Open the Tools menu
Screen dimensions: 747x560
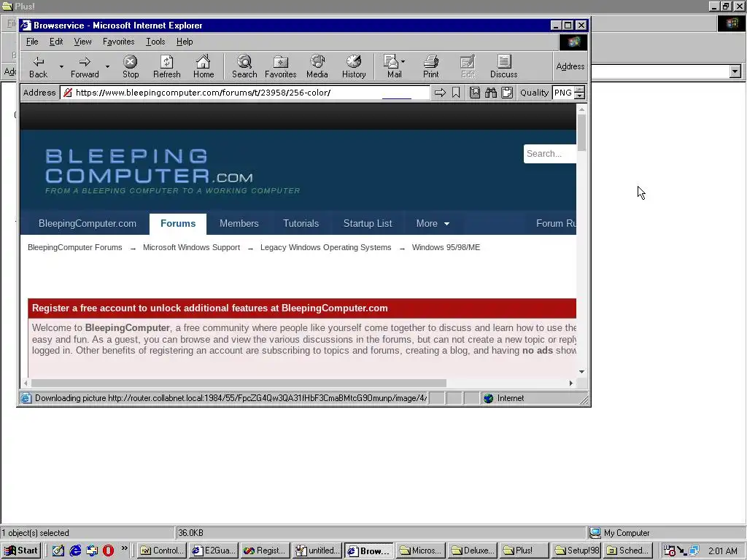coord(155,42)
